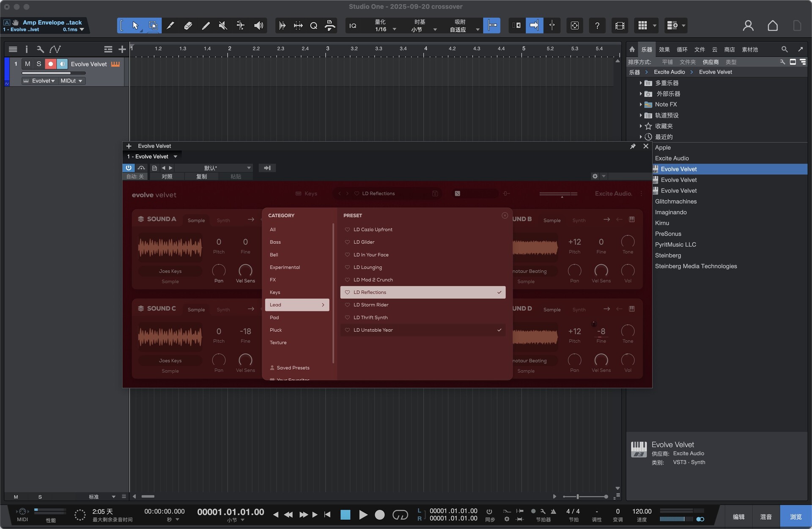Open the browser search magnifier

click(x=785, y=50)
